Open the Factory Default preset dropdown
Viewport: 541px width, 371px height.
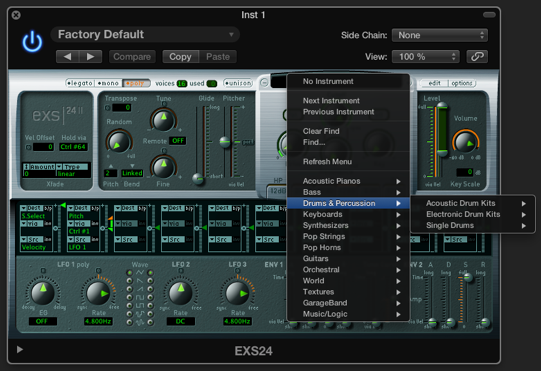145,35
